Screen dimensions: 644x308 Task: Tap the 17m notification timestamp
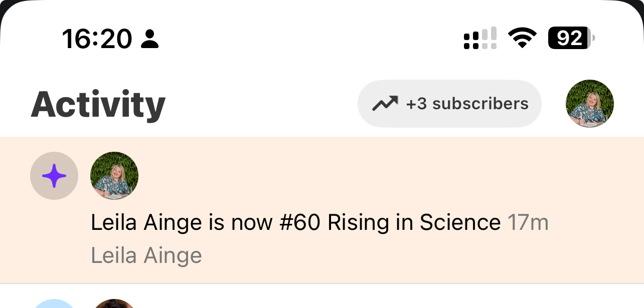(528, 222)
